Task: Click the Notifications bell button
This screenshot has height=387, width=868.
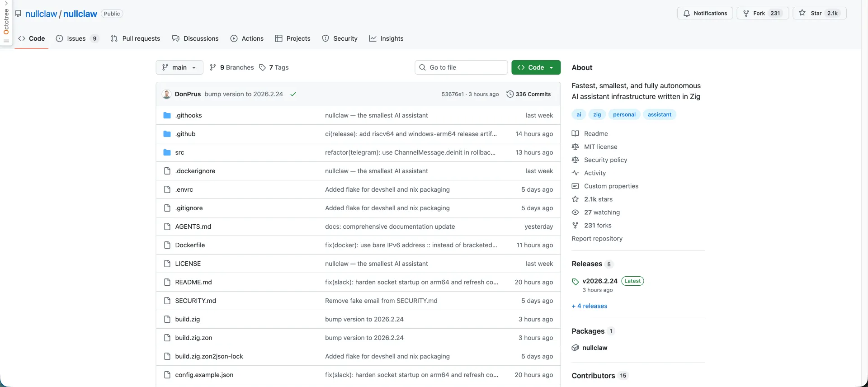Action: 705,13
